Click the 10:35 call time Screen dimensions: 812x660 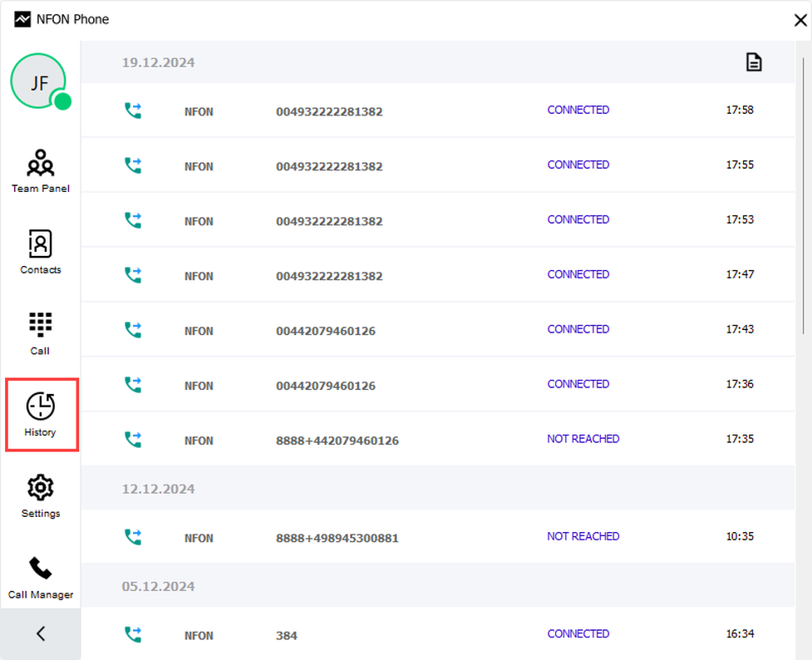coord(740,537)
